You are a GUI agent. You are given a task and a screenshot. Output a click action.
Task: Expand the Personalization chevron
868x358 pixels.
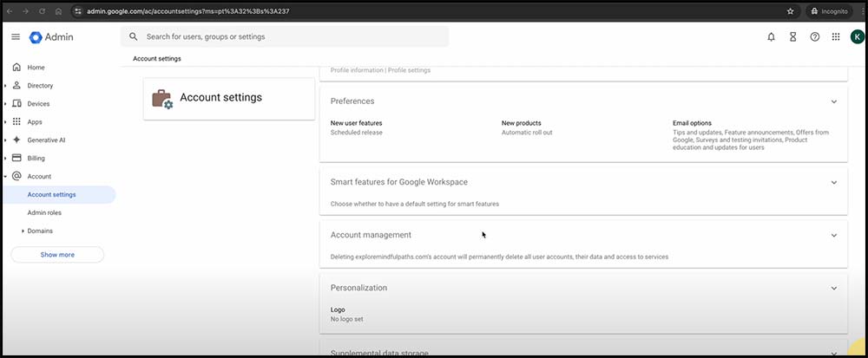pos(833,289)
